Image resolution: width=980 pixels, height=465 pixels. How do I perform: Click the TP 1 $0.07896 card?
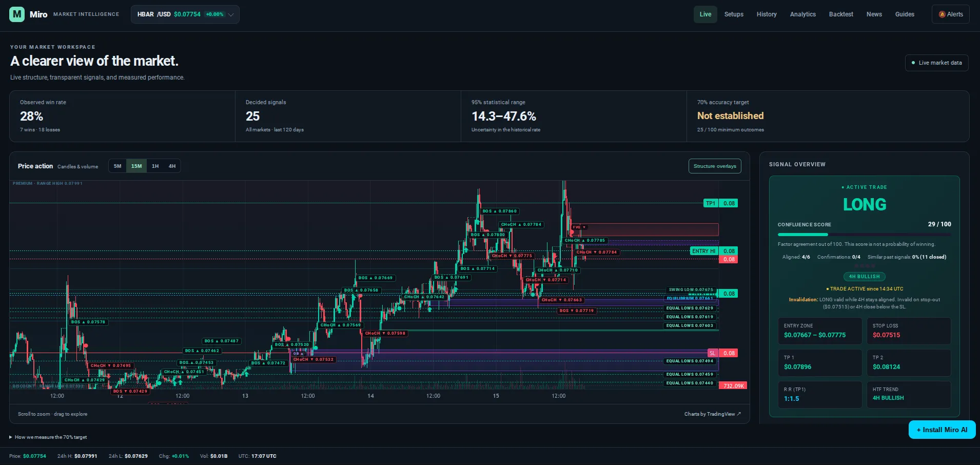pyautogui.click(x=820, y=363)
